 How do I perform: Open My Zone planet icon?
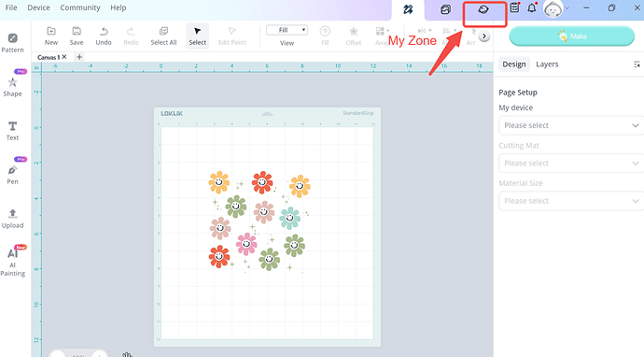pos(483,9)
